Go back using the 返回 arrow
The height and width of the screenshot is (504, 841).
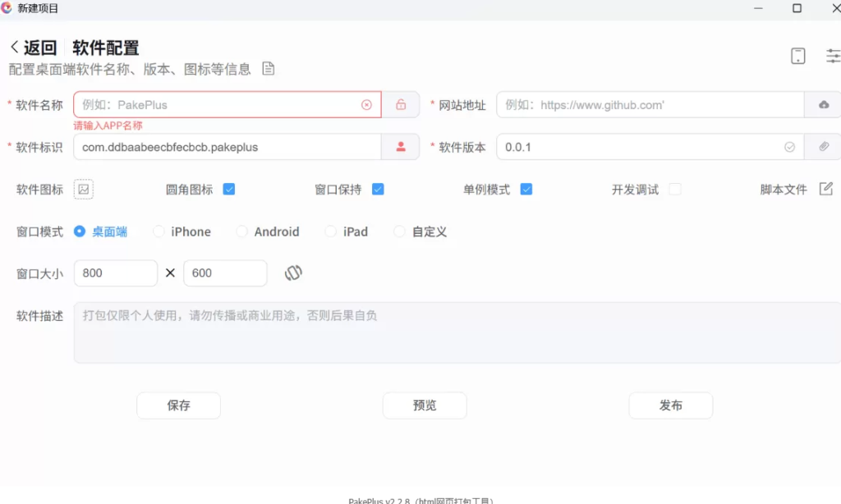pos(15,47)
